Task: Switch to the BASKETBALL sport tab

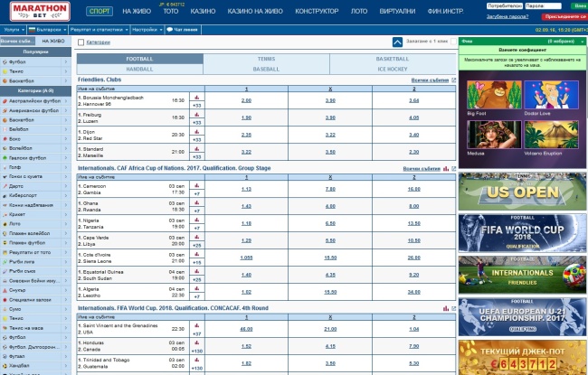Action: pyautogui.click(x=393, y=59)
